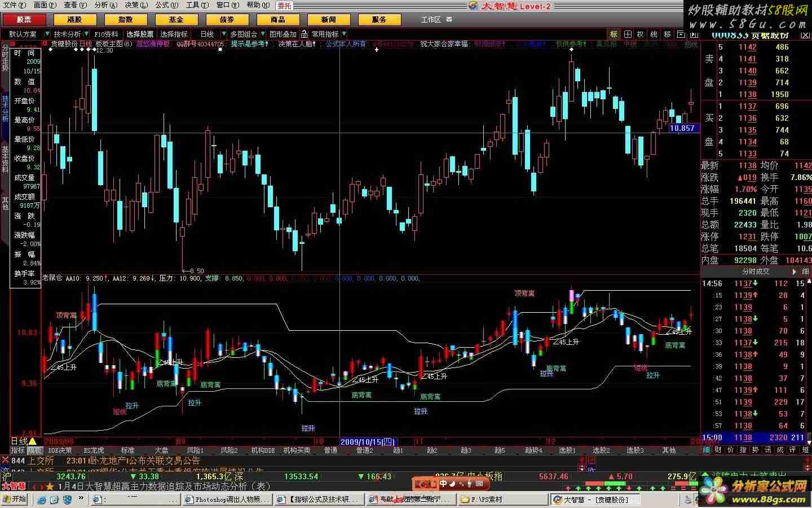
Task: Click the play icon left of the stock code
Action: point(693,34)
